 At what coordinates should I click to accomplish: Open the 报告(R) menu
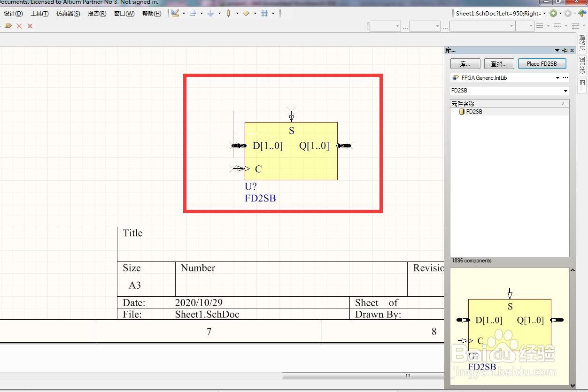pyautogui.click(x=97, y=14)
